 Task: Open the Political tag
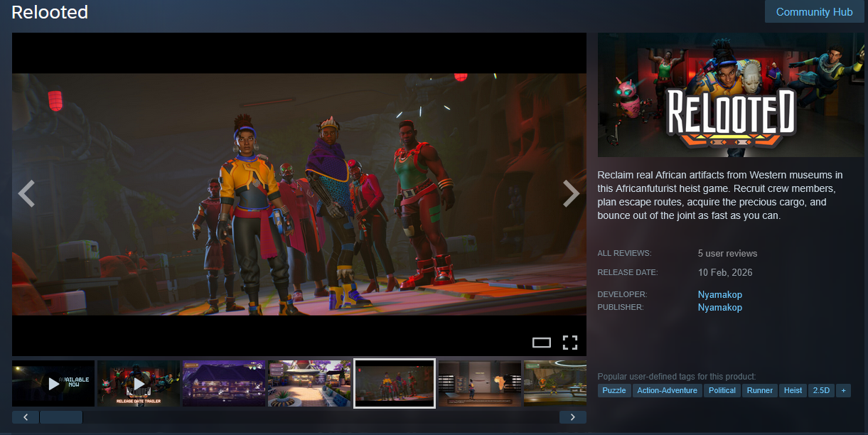click(x=722, y=390)
